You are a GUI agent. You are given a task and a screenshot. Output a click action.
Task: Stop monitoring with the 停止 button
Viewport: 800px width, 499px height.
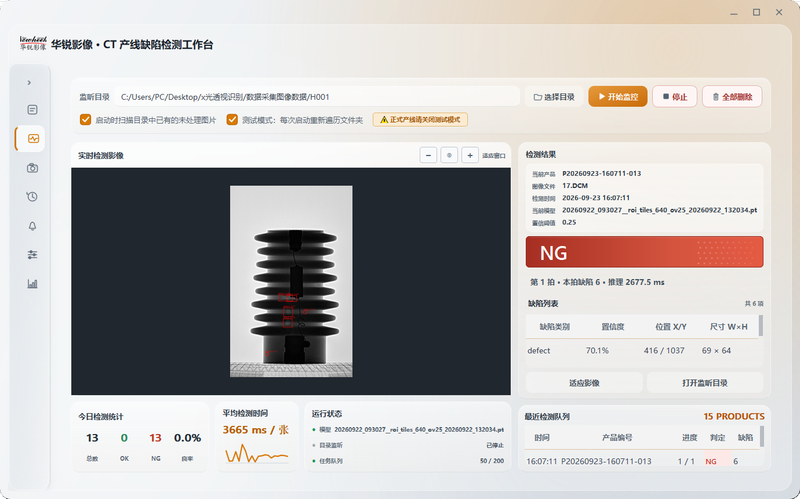click(674, 97)
